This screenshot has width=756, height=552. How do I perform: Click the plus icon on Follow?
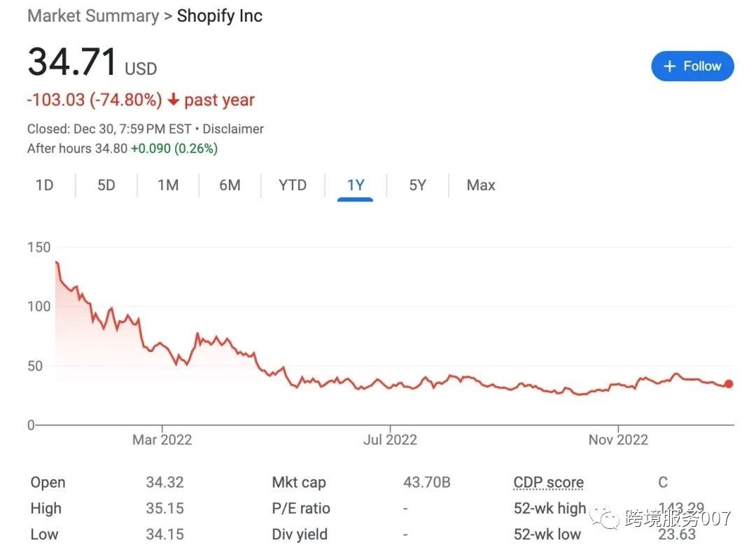[x=669, y=66]
